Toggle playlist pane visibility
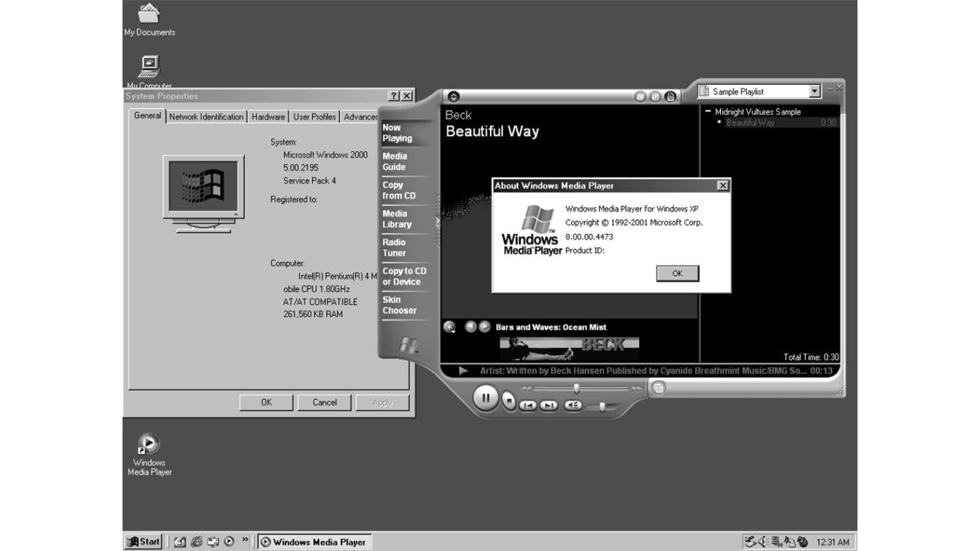 pos(670,97)
